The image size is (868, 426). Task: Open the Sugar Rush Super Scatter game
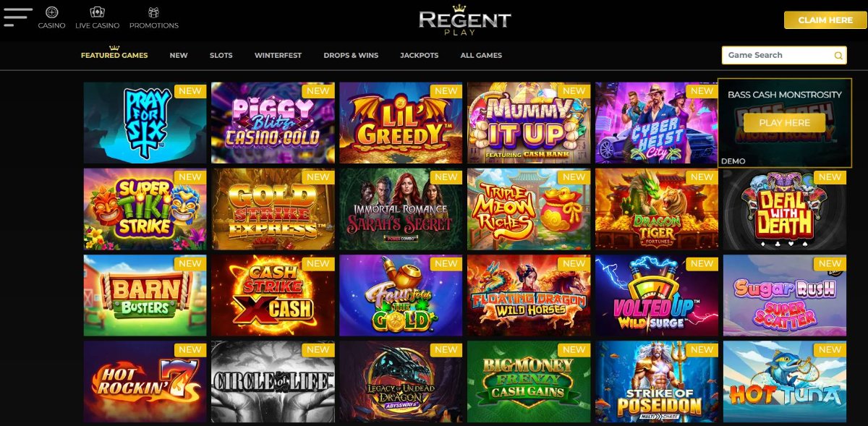[784, 295]
